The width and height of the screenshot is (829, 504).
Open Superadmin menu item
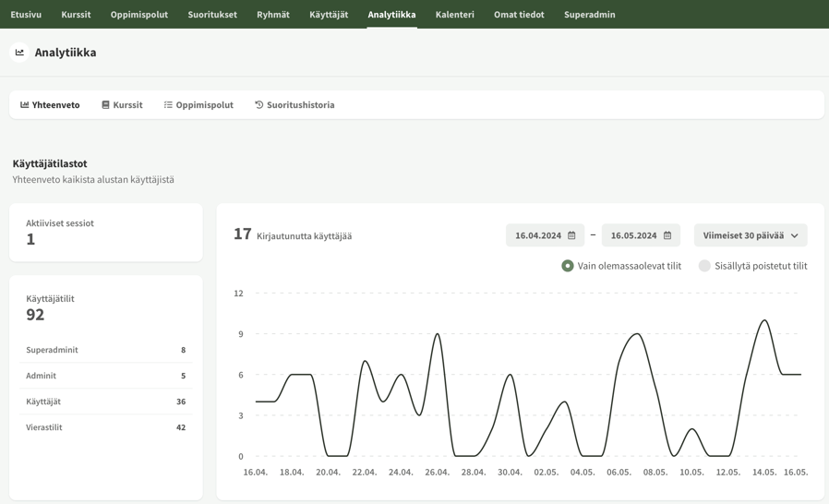point(590,14)
